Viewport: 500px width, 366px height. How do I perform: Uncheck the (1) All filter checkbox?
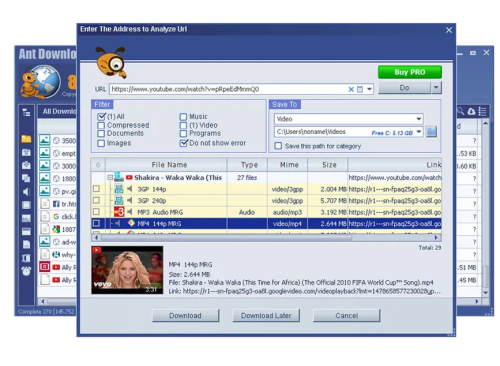[101, 117]
